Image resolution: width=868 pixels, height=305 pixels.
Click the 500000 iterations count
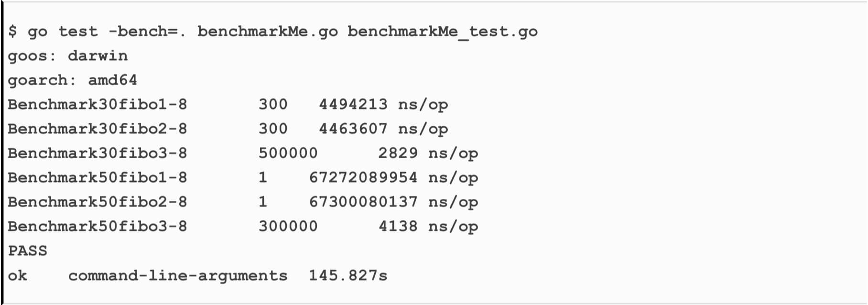(288, 153)
